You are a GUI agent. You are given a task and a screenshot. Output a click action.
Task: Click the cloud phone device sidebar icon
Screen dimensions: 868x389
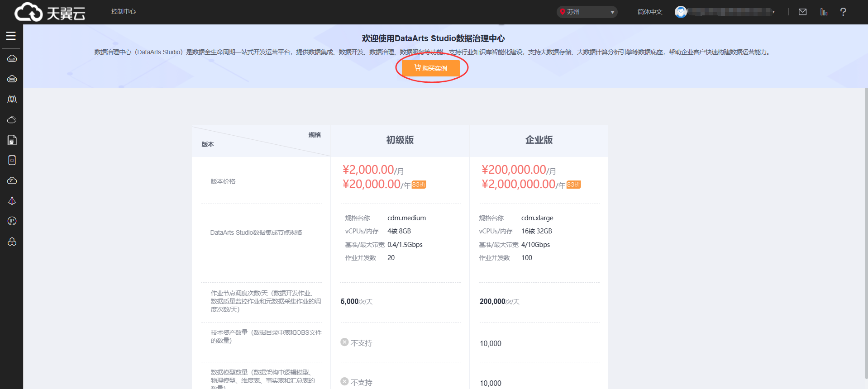[x=12, y=160]
